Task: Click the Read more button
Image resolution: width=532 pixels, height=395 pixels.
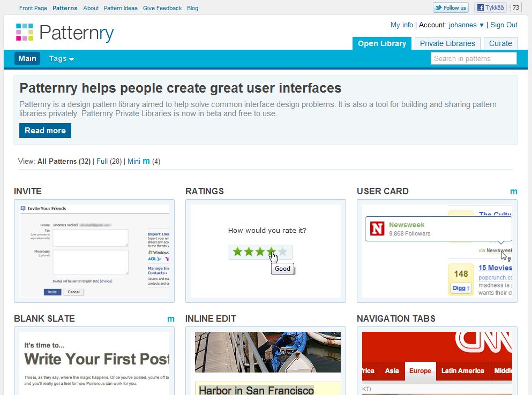Action: [45, 130]
